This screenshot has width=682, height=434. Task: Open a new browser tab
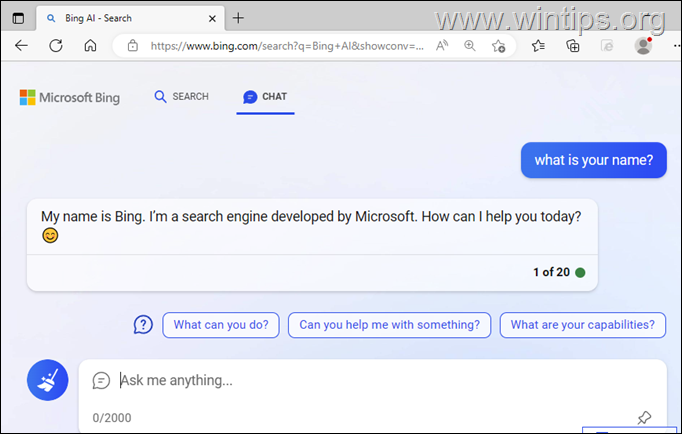pos(238,18)
